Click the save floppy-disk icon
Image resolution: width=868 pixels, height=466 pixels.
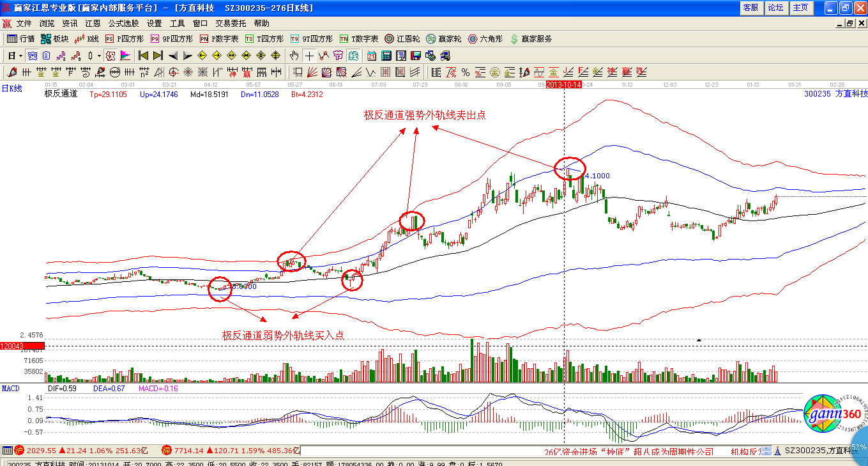click(x=416, y=56)
